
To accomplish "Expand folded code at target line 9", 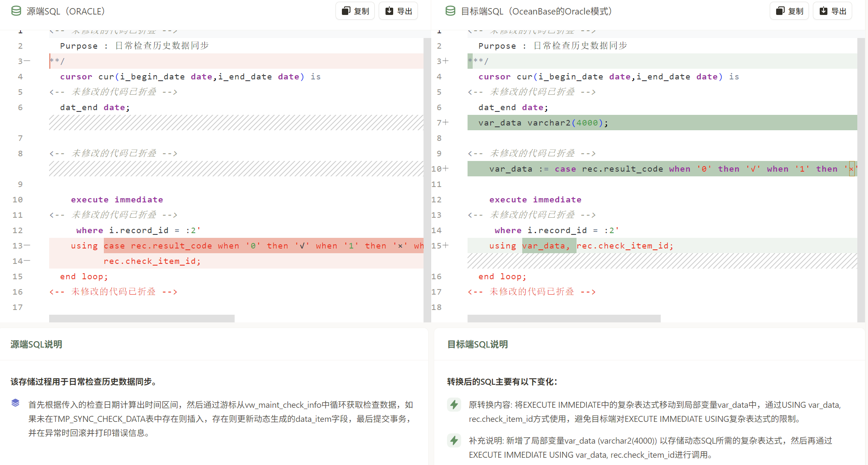I will [532, 153].
